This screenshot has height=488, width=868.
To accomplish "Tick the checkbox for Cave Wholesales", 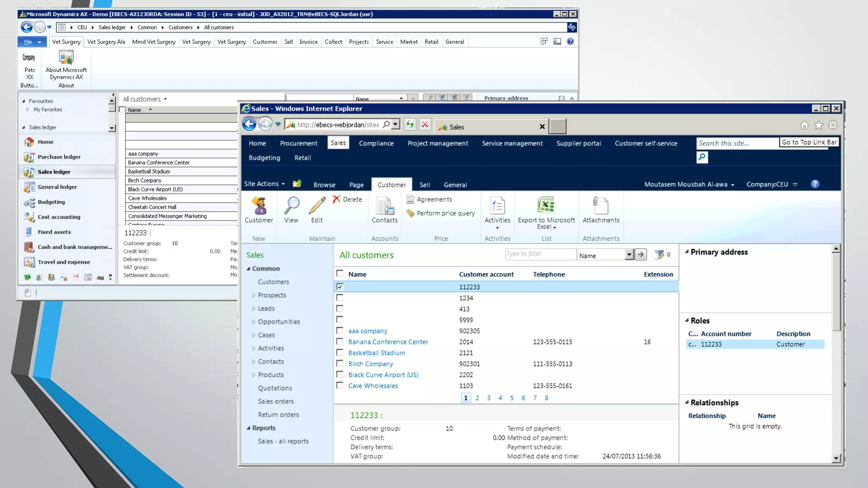I will [x=339, y=385].
